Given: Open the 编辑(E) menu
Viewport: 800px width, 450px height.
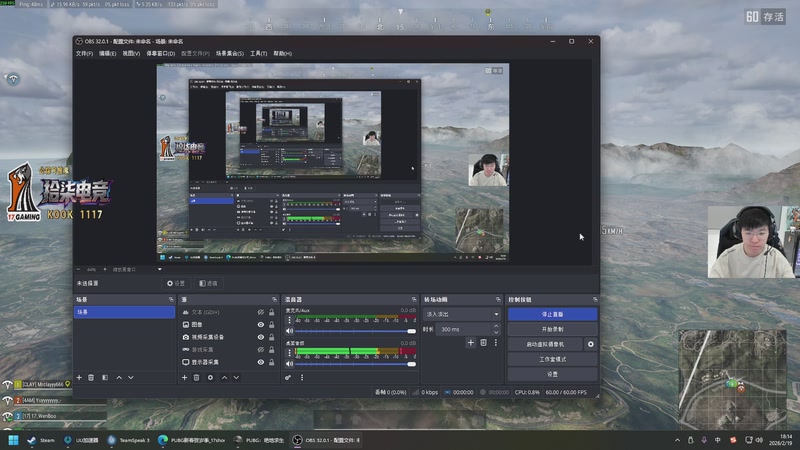Looking at the screenshot, I should pyautogui.click(x=107, y=54).
